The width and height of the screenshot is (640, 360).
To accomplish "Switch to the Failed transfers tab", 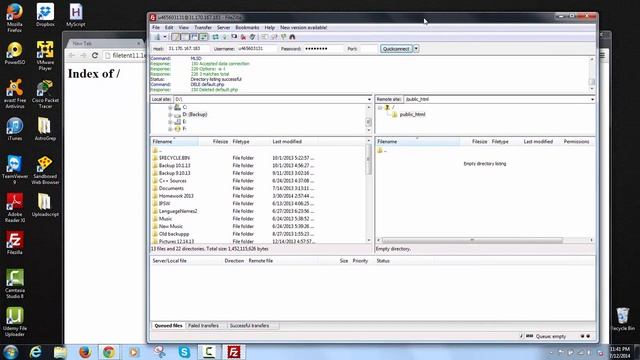I will point(203,326).
